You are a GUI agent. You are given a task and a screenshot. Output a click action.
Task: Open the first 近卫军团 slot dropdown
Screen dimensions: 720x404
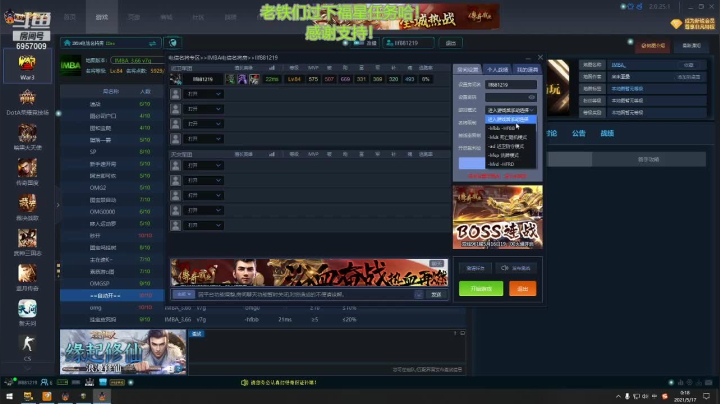pos(204,94)
